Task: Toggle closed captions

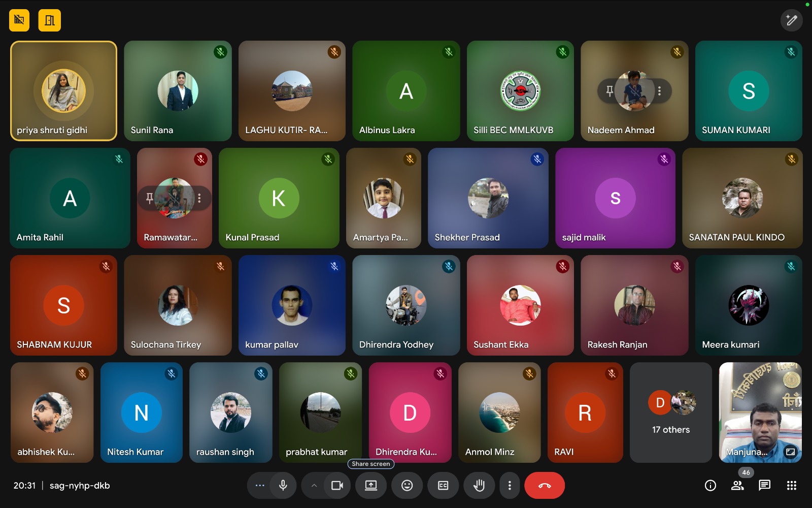Action: (443, 486)
